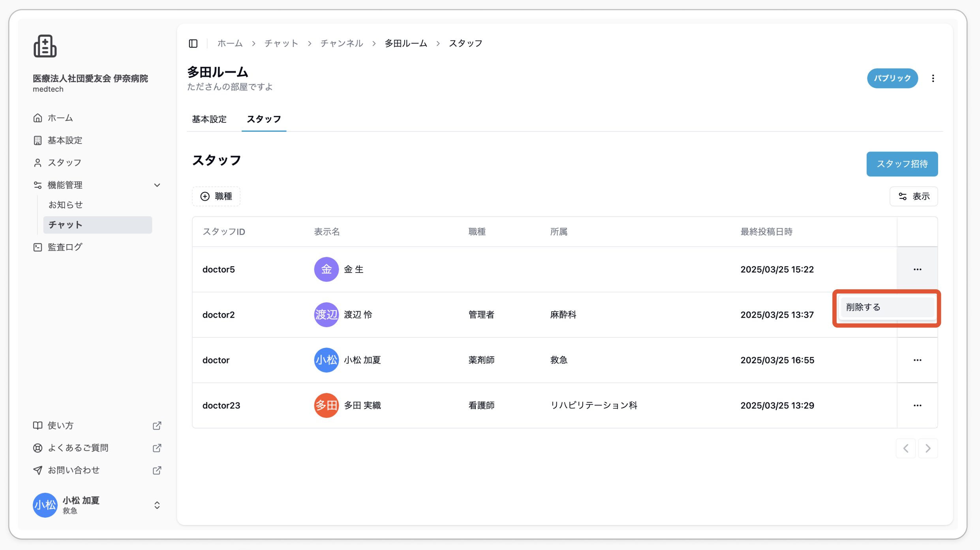Image resolution: width=980 pixels, height=550 pixels.
Task: Click external-link icon beside お問い合わせ
Action: [157, 470]
